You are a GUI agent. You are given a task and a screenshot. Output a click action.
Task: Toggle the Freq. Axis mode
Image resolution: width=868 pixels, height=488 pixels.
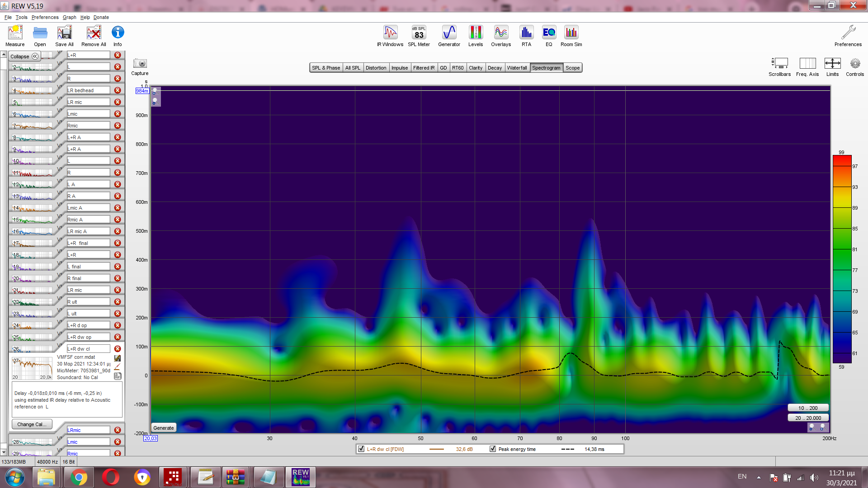(x=807, y=64)
